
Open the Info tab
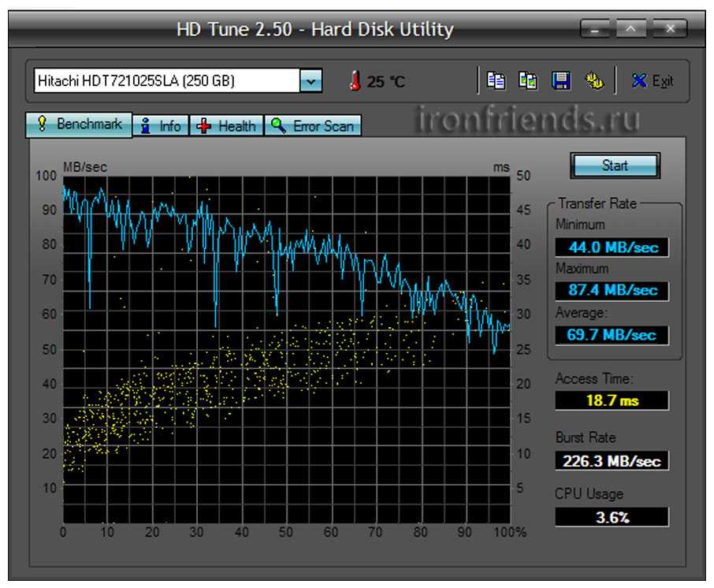[x=161, y=125]
